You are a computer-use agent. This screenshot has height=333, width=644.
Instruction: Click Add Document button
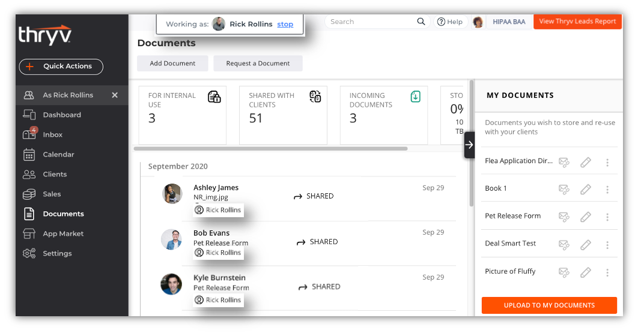172,64
